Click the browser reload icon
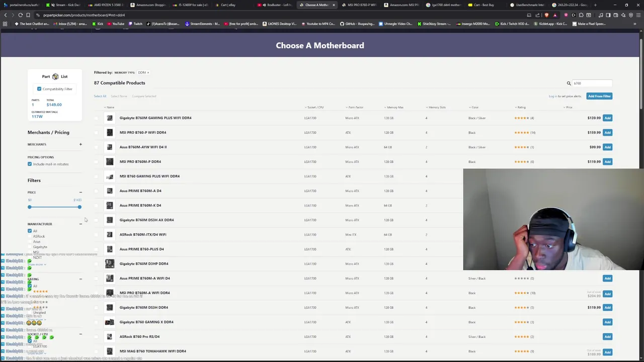This screenshot has height=362, width=644. click(21, 15)
